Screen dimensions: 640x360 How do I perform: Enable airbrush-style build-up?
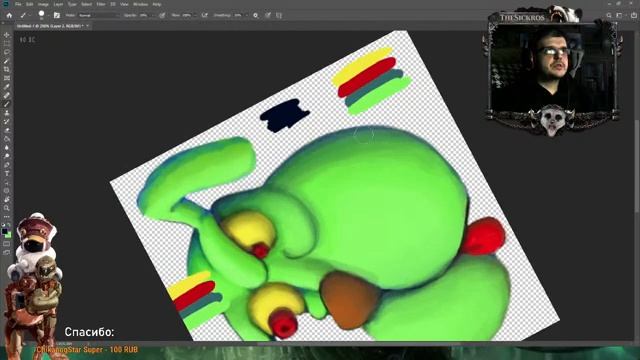(204, 15)
